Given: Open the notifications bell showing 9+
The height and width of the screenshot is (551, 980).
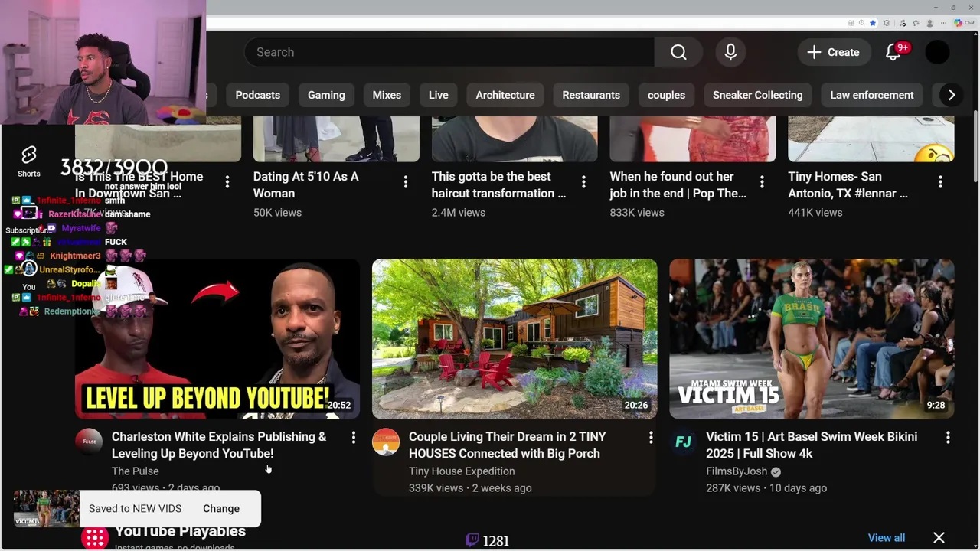Looking at the screenshot, I should pyautogui.click(x=893, y=52).
